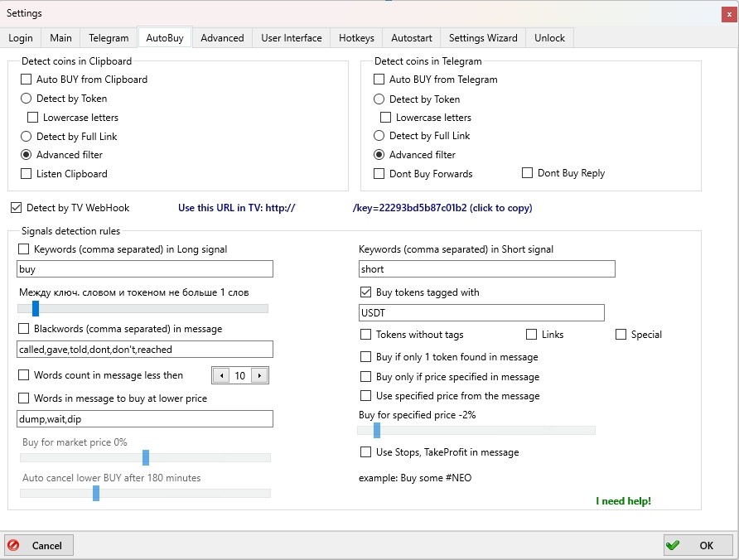Screen dimensions: 739x560
Task: Click the I need help! link
Action: pyautogui.click(x=622, y=500)
